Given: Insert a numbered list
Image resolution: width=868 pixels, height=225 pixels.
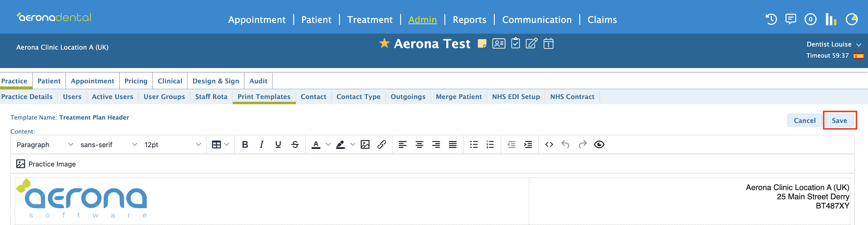Looking at the screenshot, I should 490,145.
